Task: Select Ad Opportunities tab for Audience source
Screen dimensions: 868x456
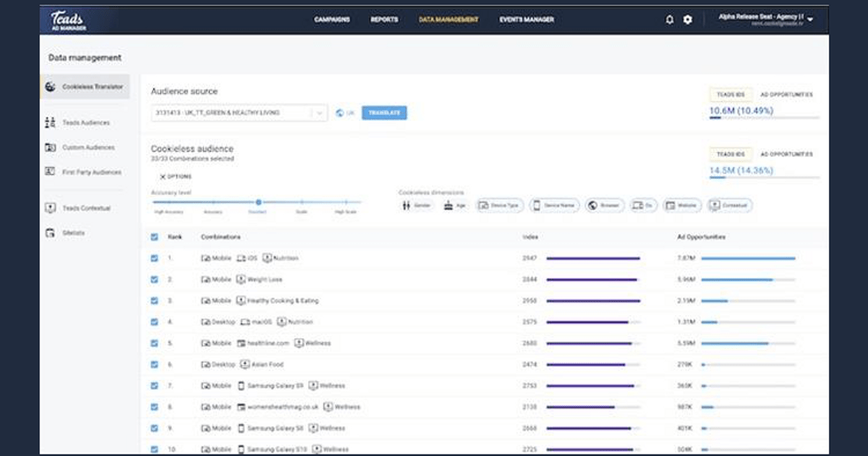Action: [x=786, y=95]
